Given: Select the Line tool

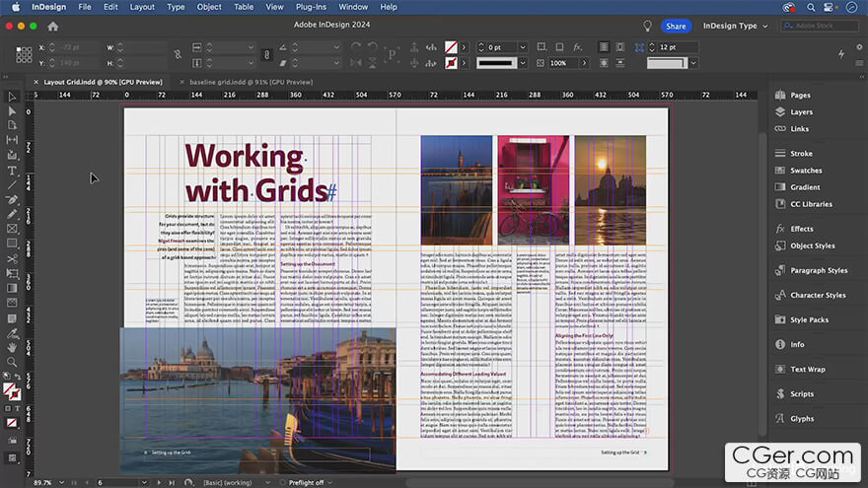Looking at the screenshot, I should 12,184.
